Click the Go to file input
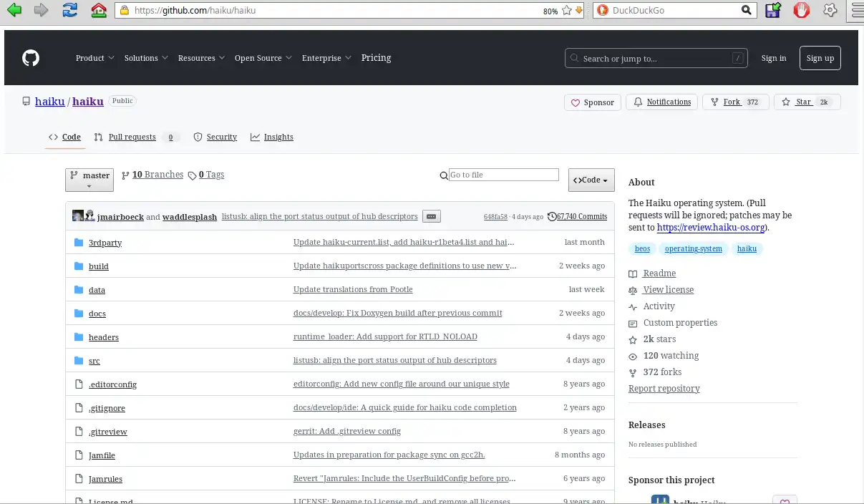 point(504,175)
